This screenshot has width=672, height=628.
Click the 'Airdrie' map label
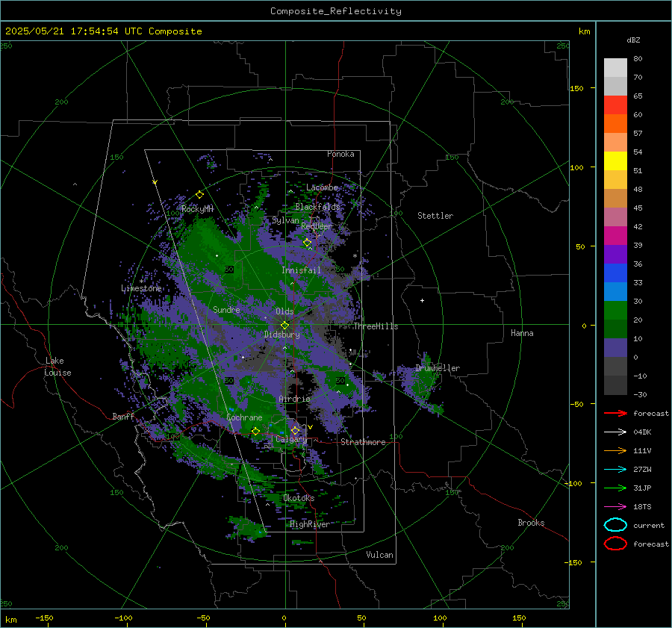coord(294,399)
